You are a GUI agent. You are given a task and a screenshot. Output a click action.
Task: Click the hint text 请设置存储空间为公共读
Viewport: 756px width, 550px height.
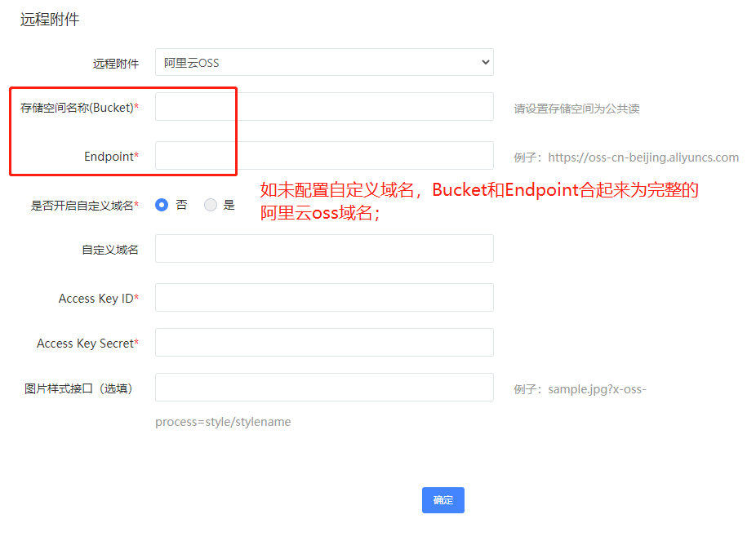(576, 109)
